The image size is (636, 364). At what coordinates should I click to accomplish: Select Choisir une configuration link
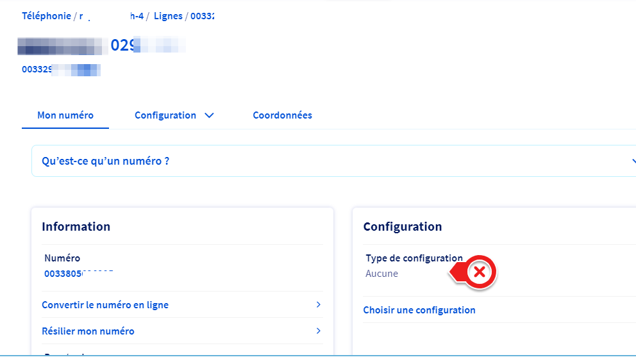[419, 310]
